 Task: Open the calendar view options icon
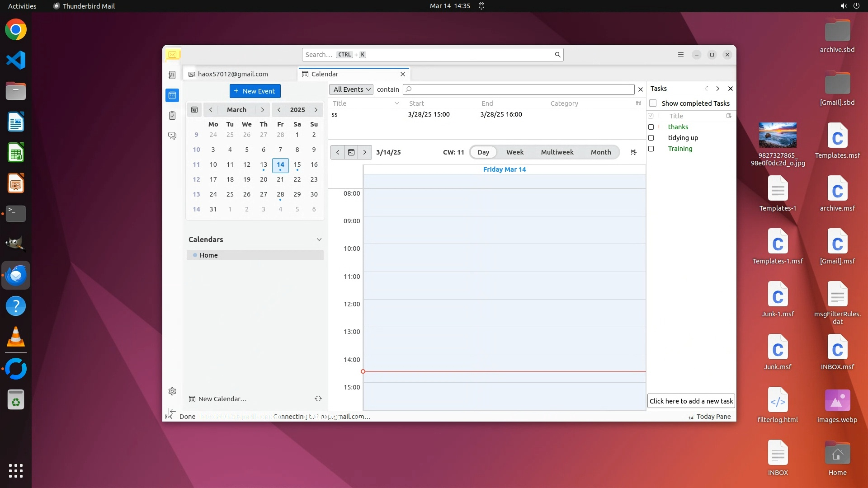[633, 152]
